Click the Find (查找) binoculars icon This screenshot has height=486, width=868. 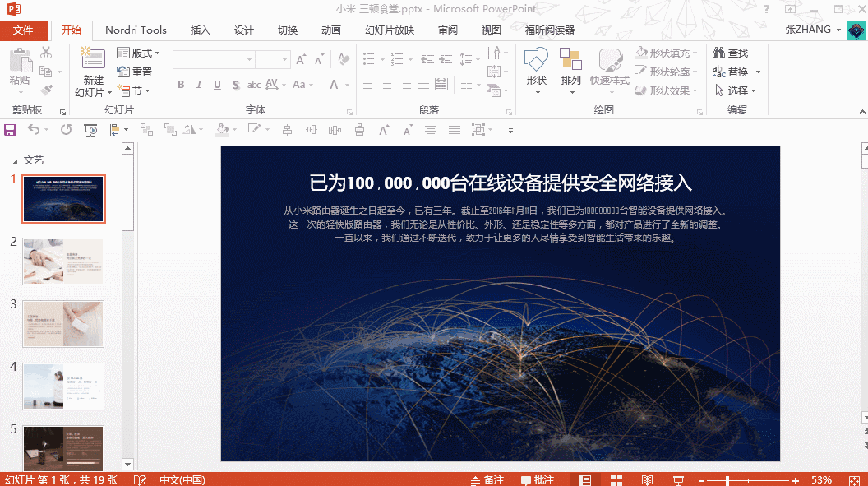coord(719,53)
